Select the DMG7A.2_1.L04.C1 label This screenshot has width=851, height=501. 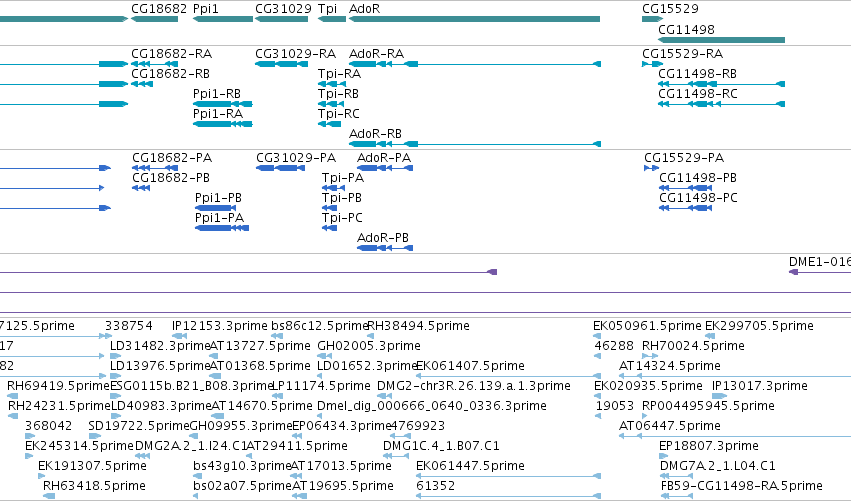point(717,466)
